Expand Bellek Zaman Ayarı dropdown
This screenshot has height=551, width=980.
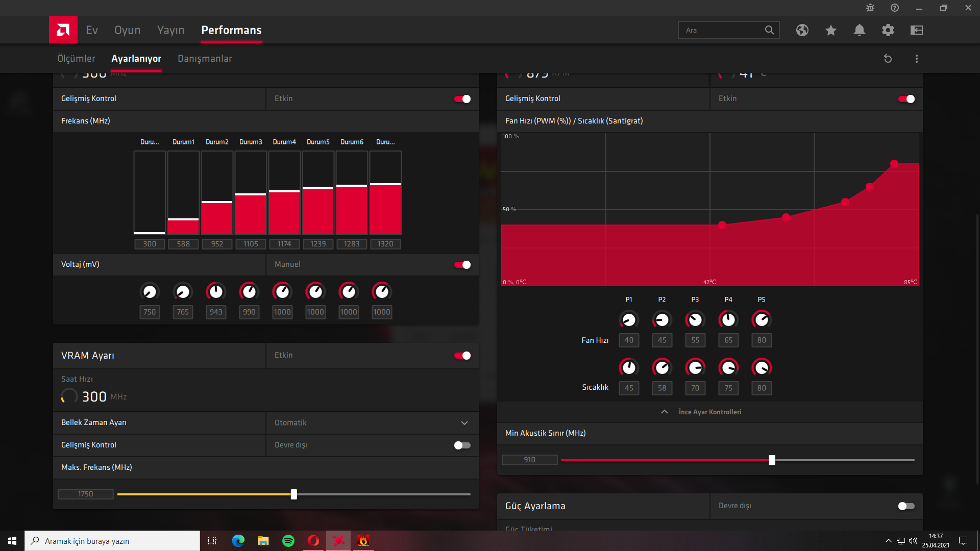464,423
